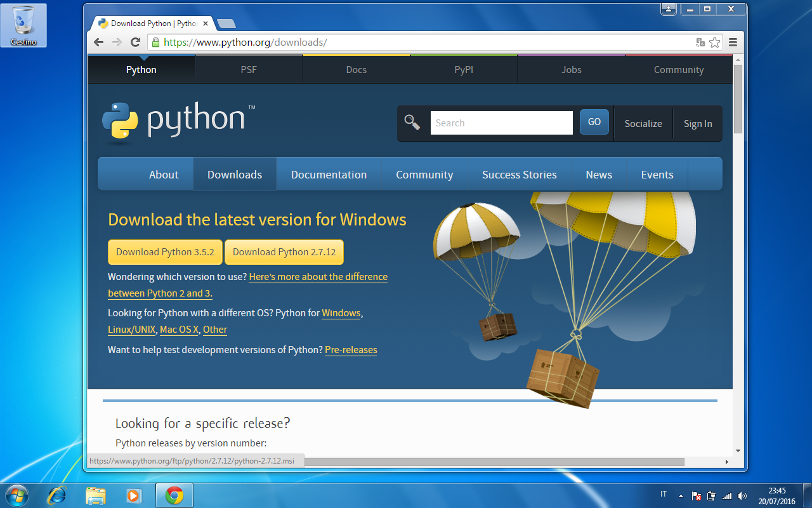Click Chrome icon on taskbar
The width and height of the screenshot is (812, 508).
(174, 495)
